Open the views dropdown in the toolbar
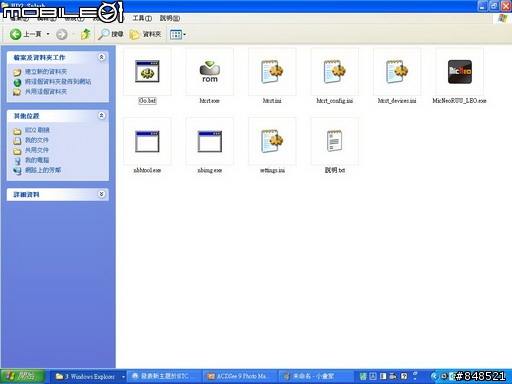Screen dimensions: 512x384 [178, 34]
